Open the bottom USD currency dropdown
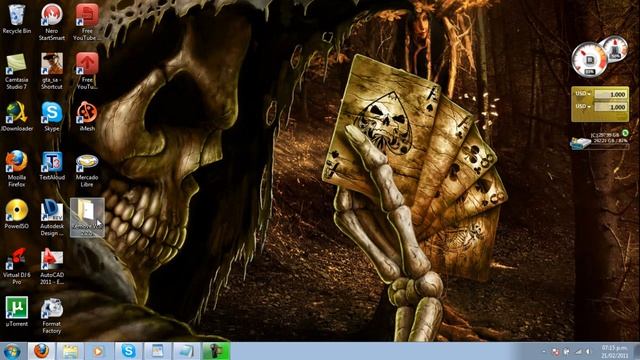 pyautogui.click(x=583, y=107)
